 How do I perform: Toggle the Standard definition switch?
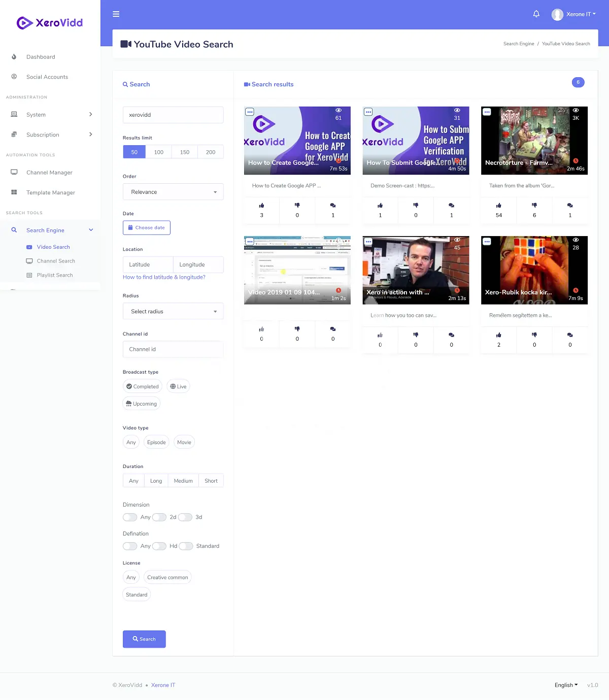point(186,546)
